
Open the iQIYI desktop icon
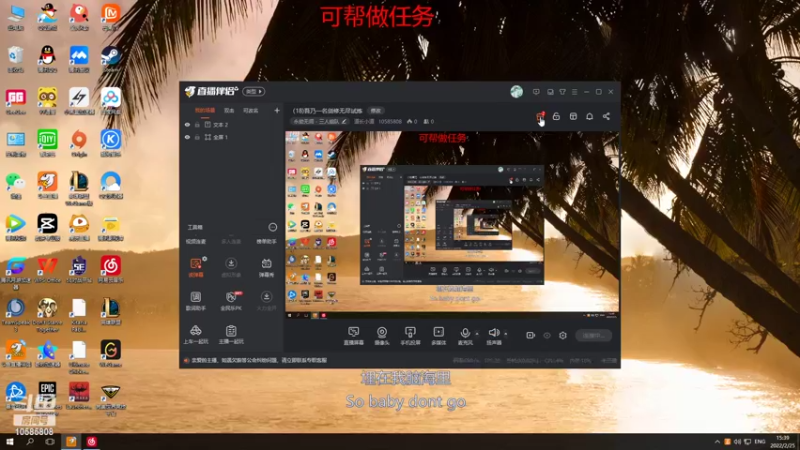(47, 143)
